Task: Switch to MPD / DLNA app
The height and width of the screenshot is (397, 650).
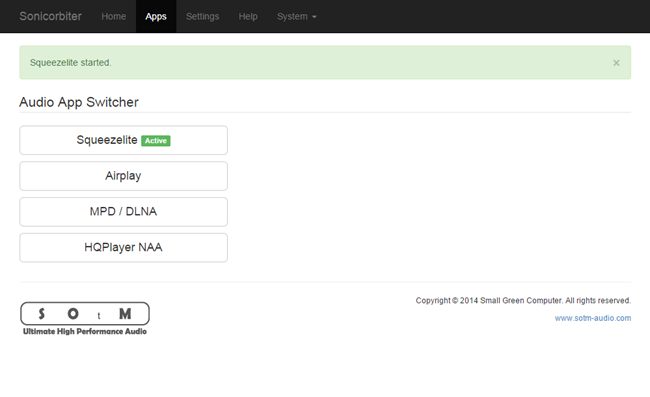Action: pyautogui.click(x=124, y=212)
